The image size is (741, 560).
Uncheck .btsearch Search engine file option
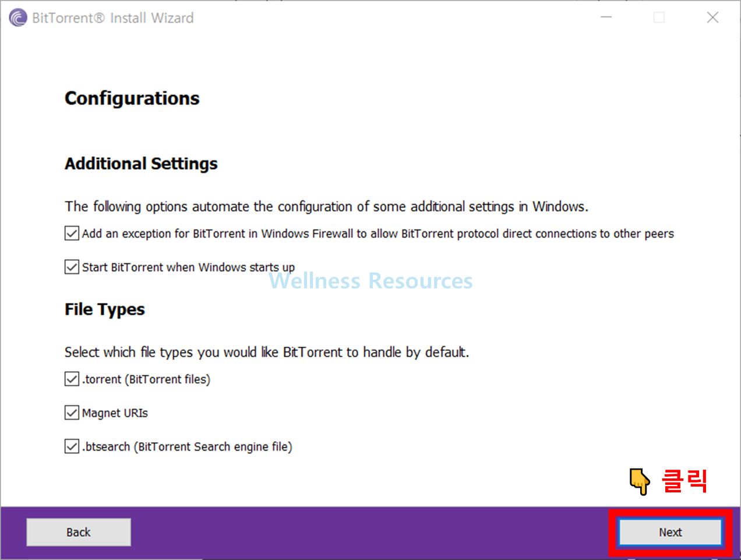(x=72, y=447)
